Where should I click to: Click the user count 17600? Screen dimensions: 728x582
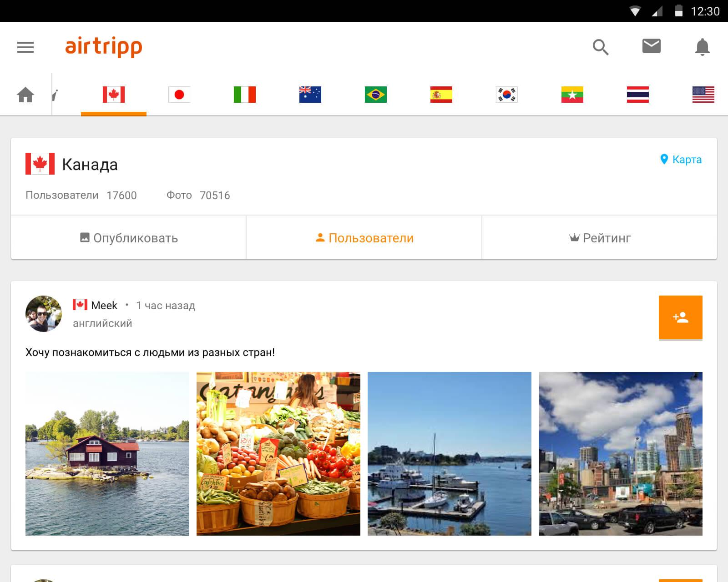tap(121, 196)
